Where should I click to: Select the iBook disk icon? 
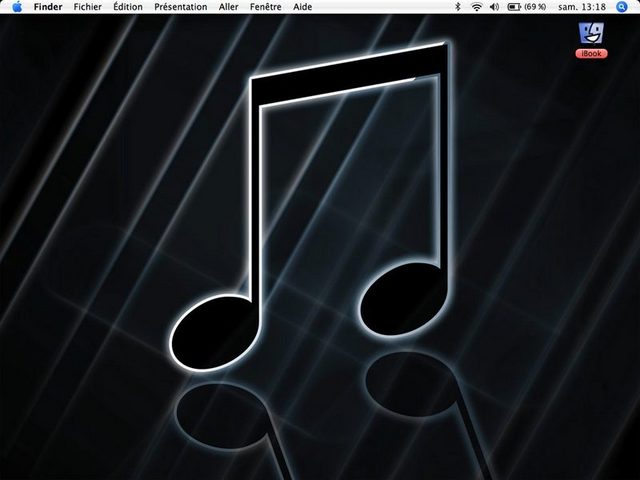(590, 32)
